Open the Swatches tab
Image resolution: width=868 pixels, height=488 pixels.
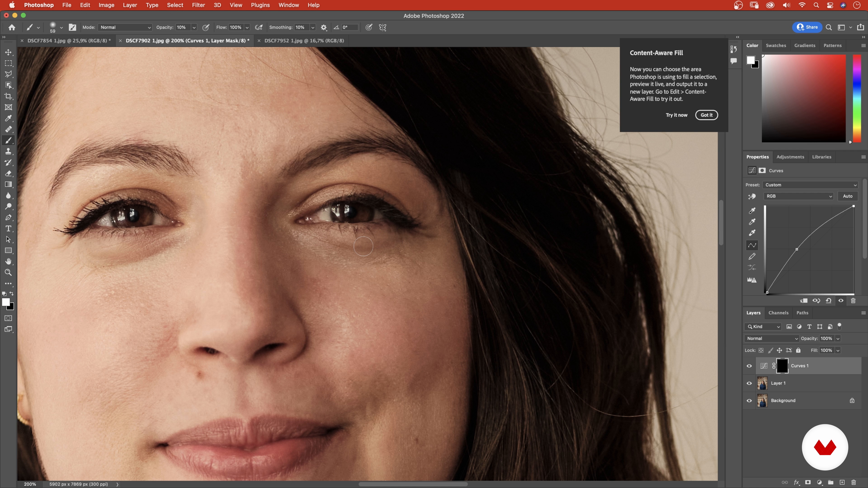click(776, 45)
